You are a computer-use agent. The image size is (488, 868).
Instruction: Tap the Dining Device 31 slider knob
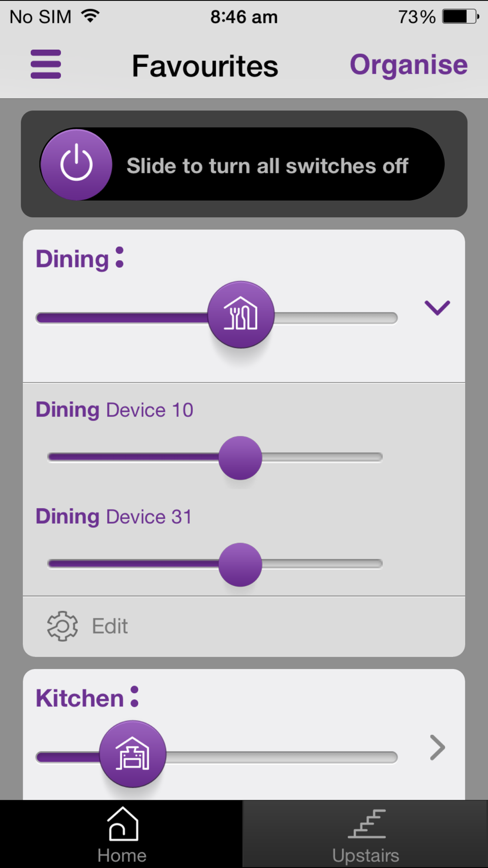(x=240, y=564)
